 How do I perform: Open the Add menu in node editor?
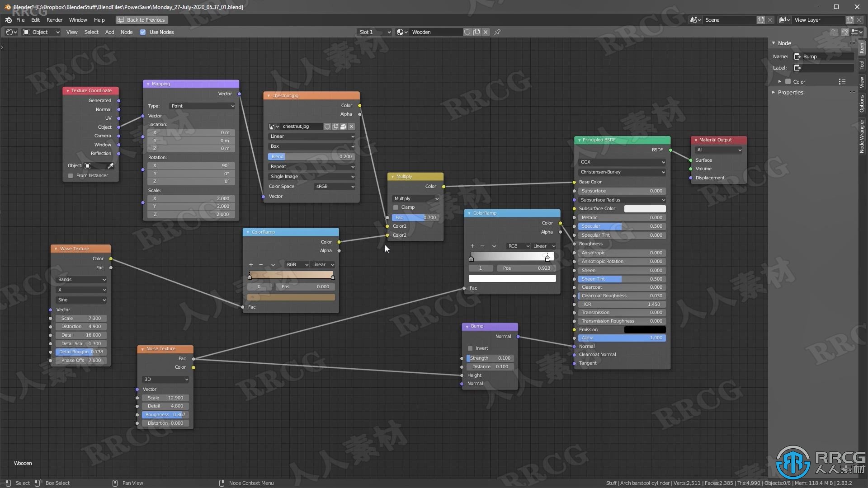click(x=109, y=32)
